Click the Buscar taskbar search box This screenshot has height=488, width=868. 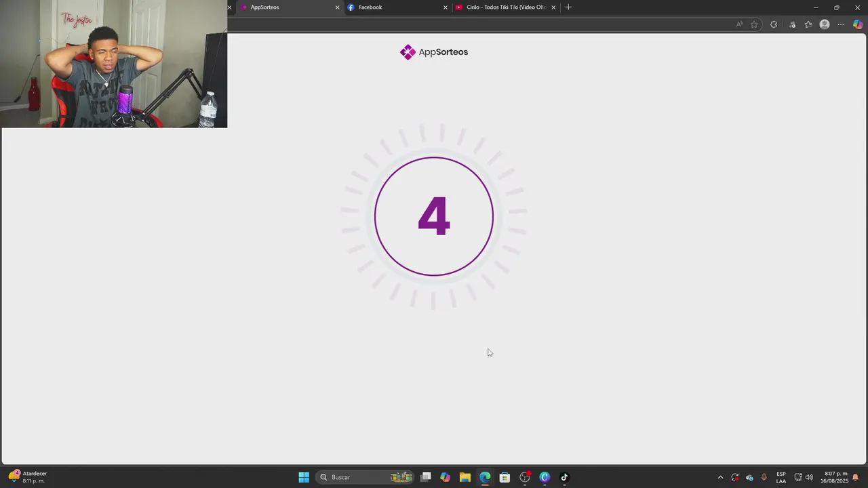pos(366,477)
